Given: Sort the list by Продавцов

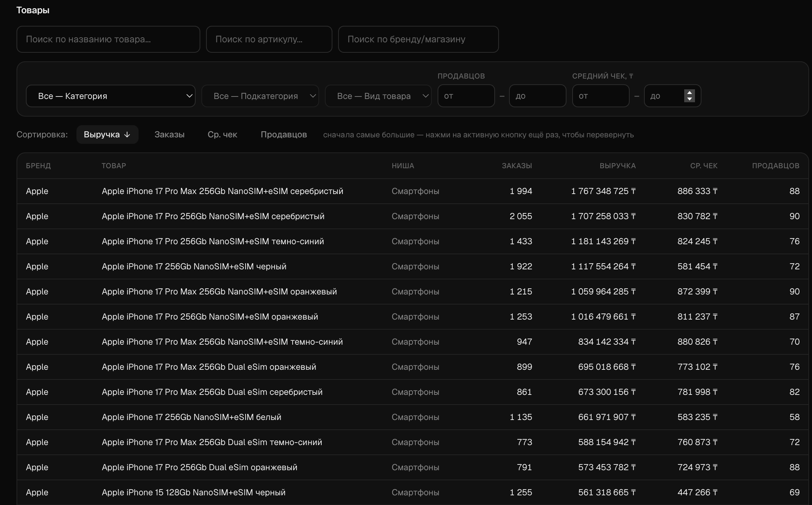Looking at the screenshot, I should pos(284,134).
